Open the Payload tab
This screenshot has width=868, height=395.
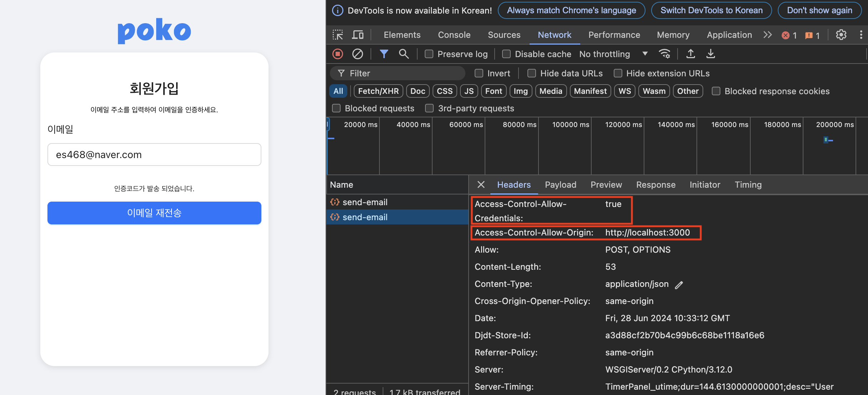(x=560, y=185)
